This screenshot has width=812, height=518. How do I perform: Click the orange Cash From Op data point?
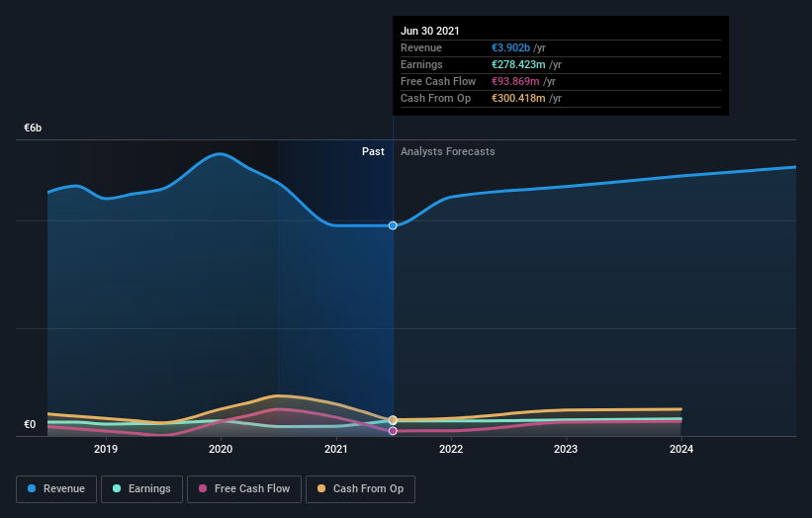(393, 420)
